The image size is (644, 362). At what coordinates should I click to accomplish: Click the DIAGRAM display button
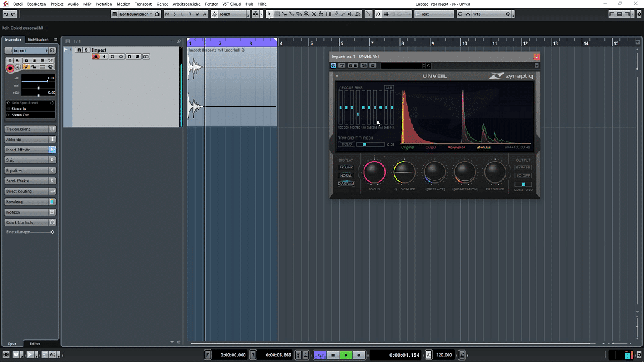[346, 184]
